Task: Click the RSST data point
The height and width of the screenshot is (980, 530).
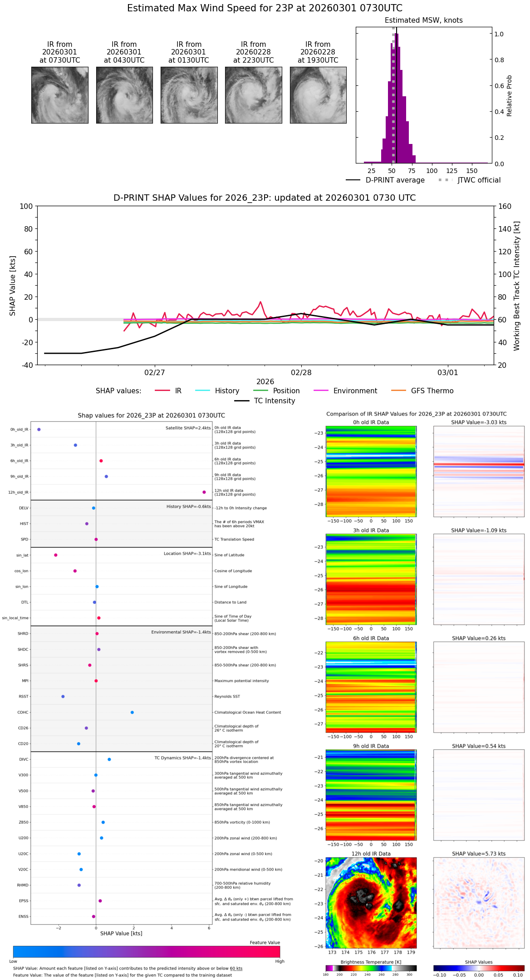Action: pyautogui.click(x=63, y=697)
